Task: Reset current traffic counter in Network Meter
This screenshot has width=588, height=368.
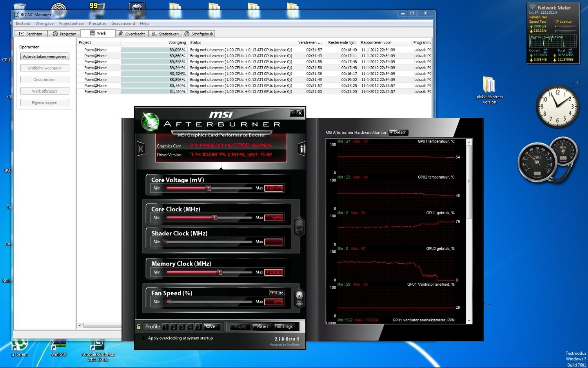Action: pyautogui.click(x=545, y=51)
